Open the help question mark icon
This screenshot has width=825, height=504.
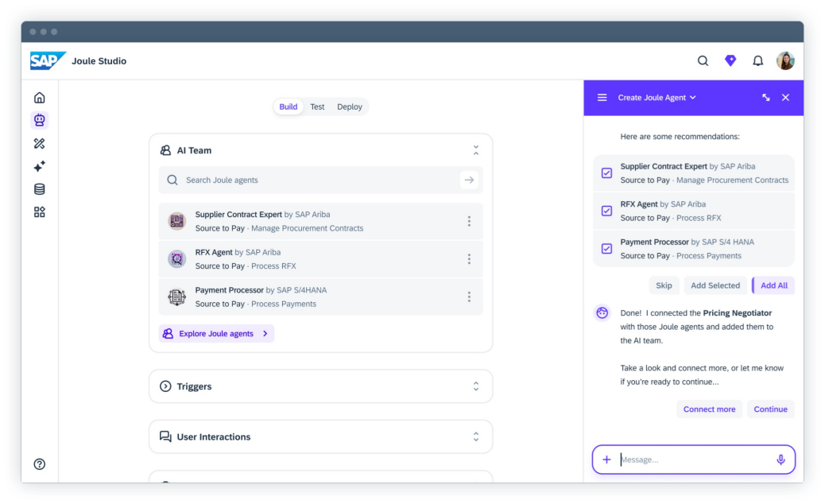[40, 464]
